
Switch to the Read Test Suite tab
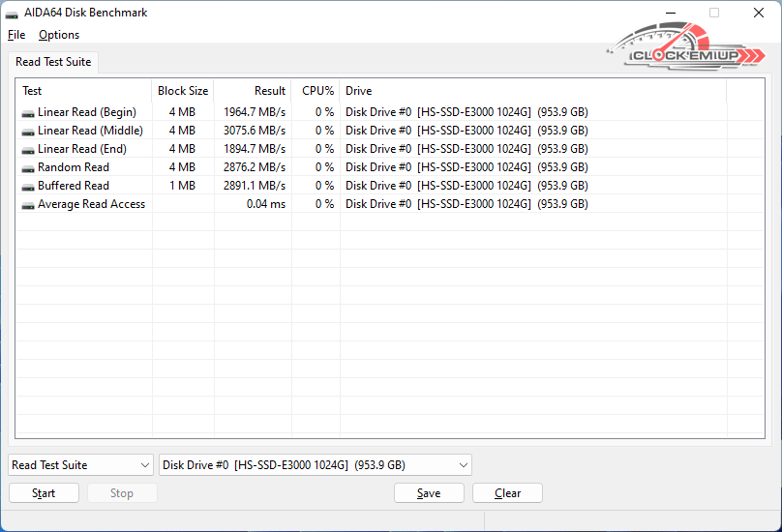point(53,62)
